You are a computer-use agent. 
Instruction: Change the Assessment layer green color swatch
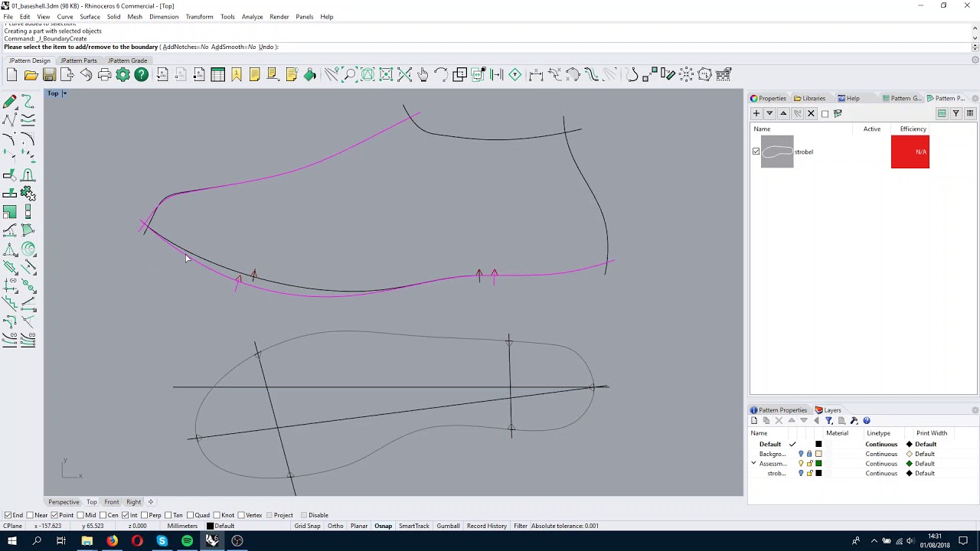pos(818,464)
